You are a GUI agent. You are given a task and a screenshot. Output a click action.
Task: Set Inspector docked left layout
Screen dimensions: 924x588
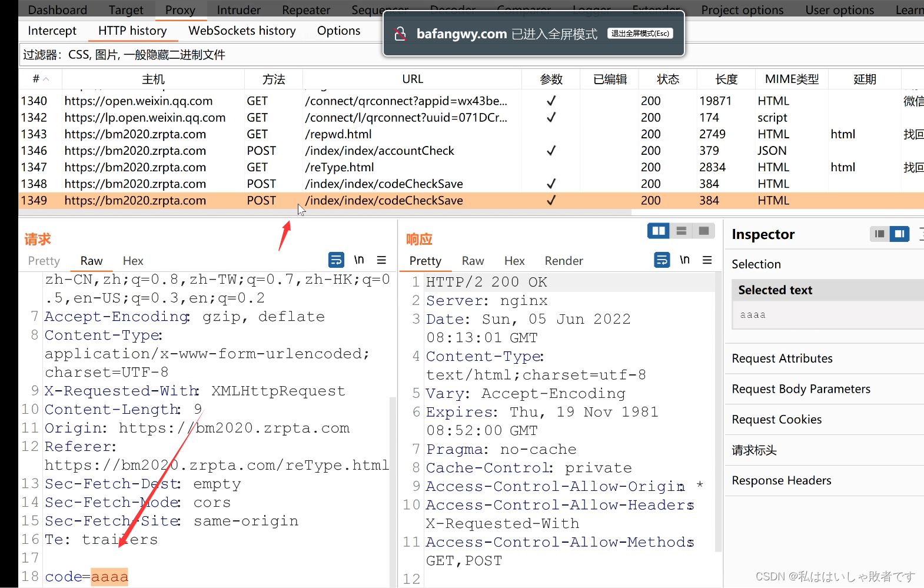point(879,234)
